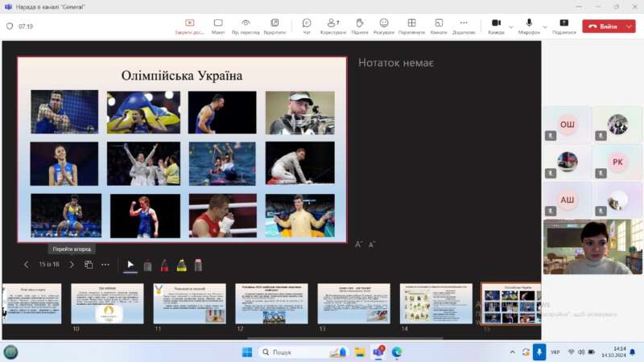Screen dimensions: 644x362
Task: Select slide 12 thumbnail
Action: click(x=271, y=303)
